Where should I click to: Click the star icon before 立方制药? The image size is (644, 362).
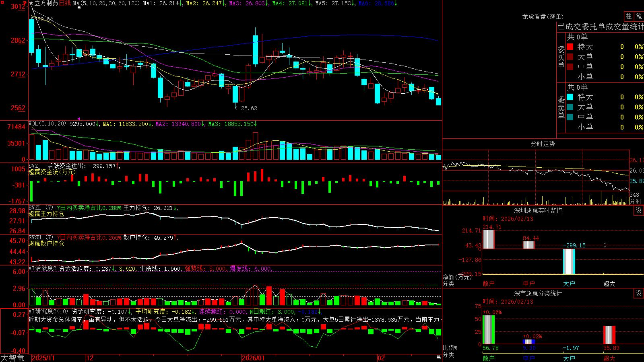[x=31, y=3]
